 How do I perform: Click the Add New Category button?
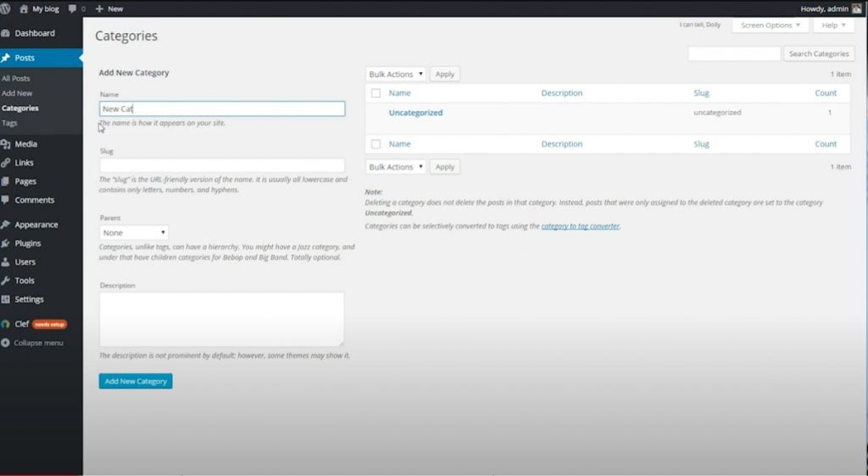136,381
